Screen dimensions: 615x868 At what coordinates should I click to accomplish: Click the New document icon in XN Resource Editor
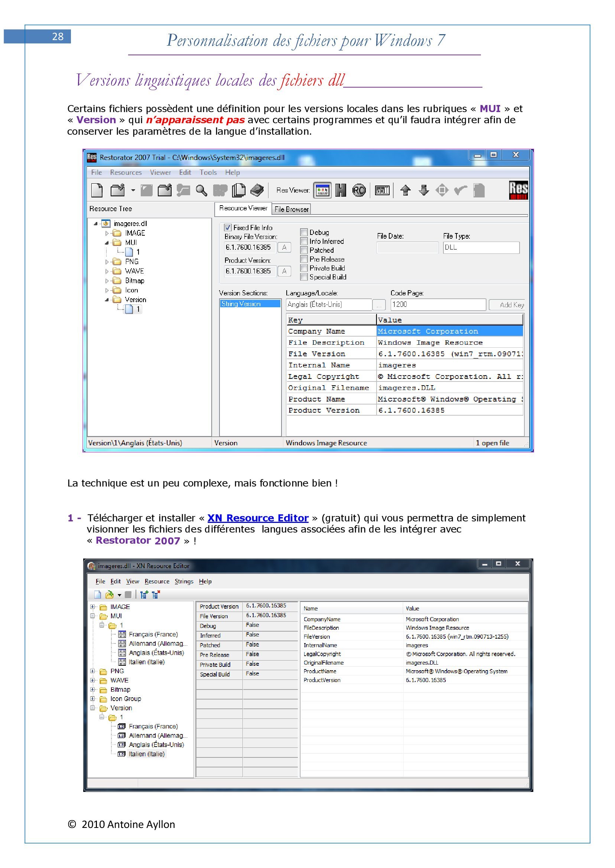[98, 595]
